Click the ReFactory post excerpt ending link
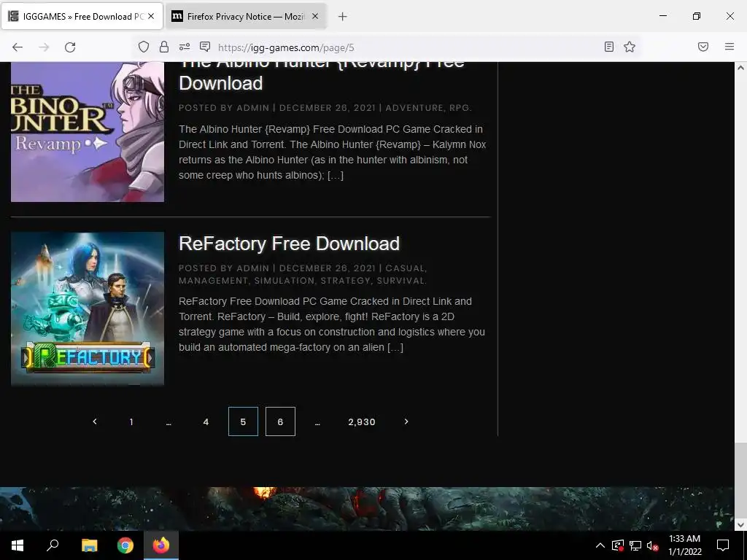Viewport: 747px width, 560px height. [x=395, y=347]
